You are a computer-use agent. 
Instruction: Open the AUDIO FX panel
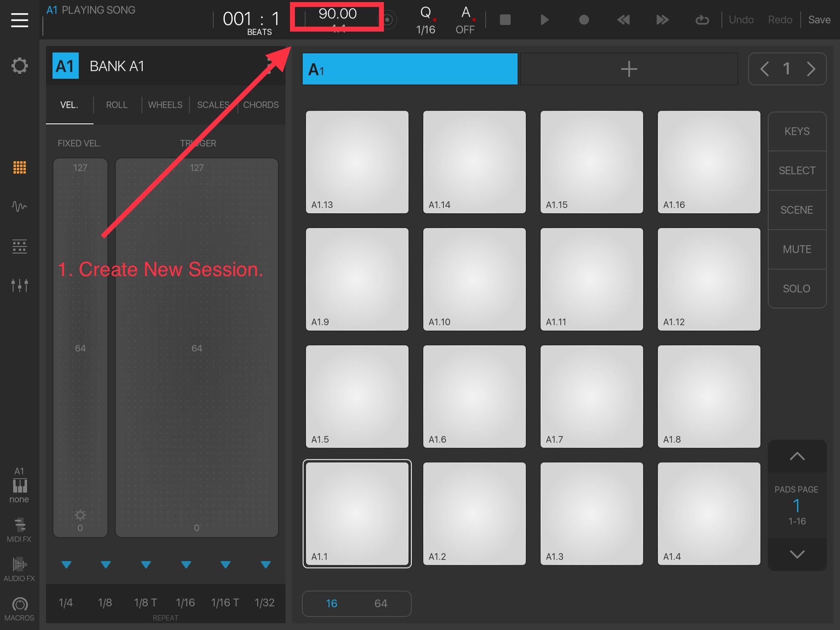coord(19,569)
